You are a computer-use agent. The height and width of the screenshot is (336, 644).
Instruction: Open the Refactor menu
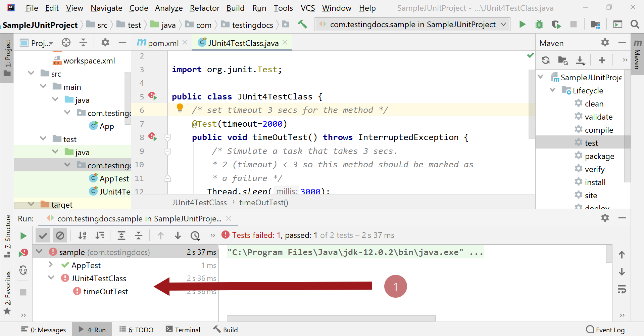(204, 8)
